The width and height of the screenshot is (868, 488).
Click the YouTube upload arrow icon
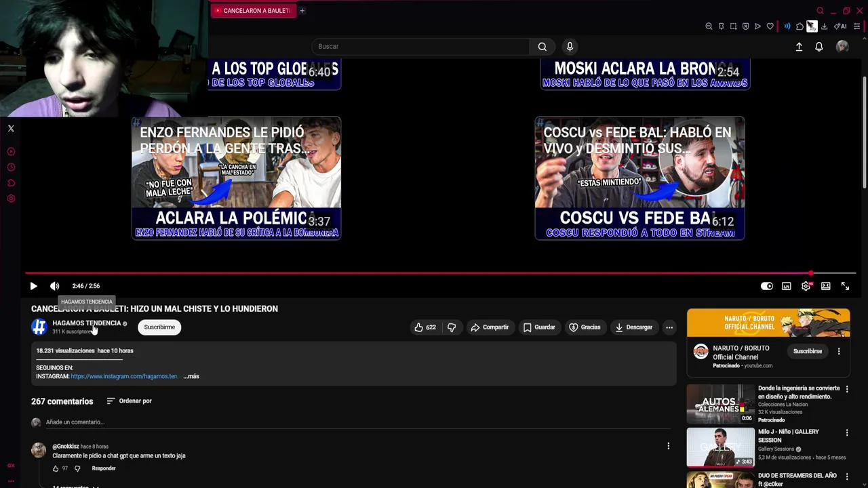point(799,47)
